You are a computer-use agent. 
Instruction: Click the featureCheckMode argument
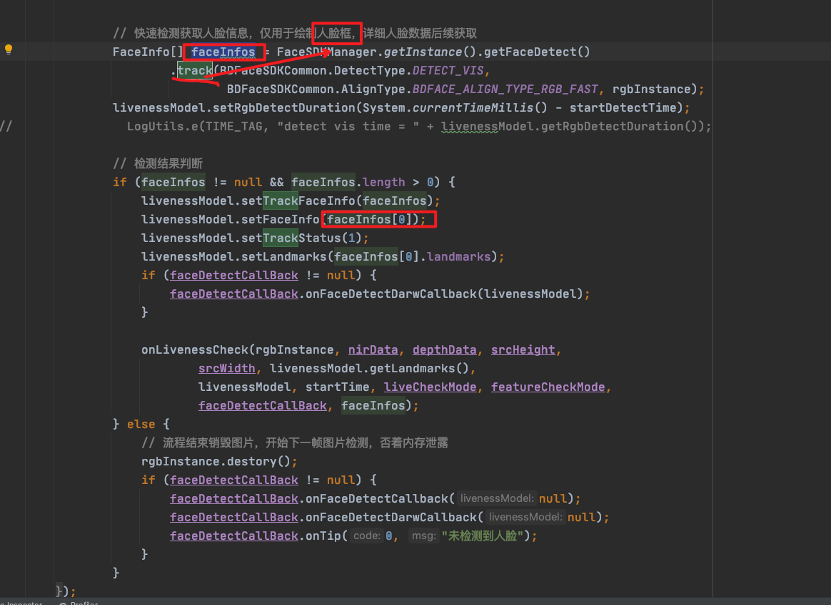click(548, 387)
